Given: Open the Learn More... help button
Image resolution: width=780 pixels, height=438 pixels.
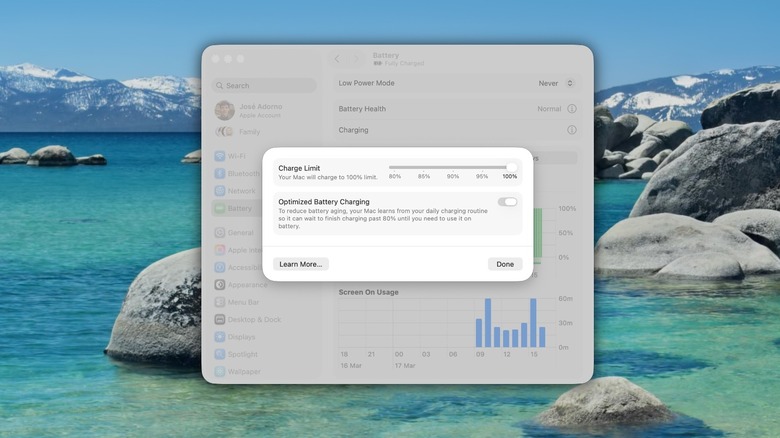Looking at the screenshot, I should pos(300,264).
